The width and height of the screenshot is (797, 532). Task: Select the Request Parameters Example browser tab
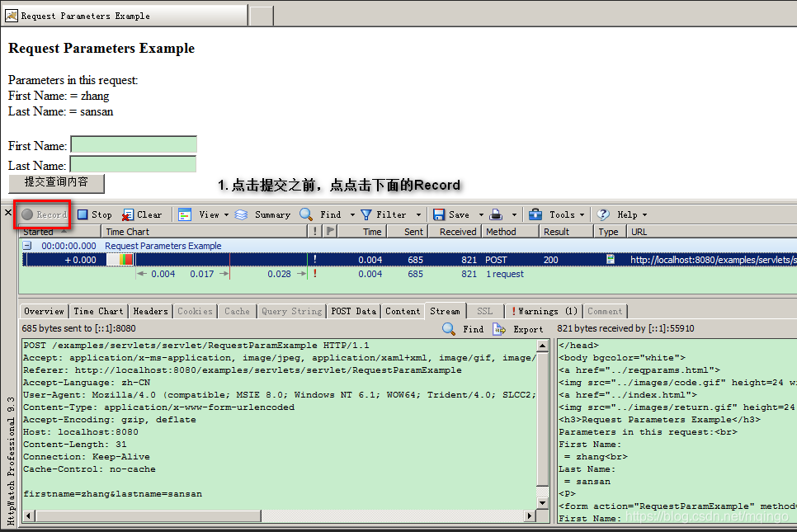125,16
